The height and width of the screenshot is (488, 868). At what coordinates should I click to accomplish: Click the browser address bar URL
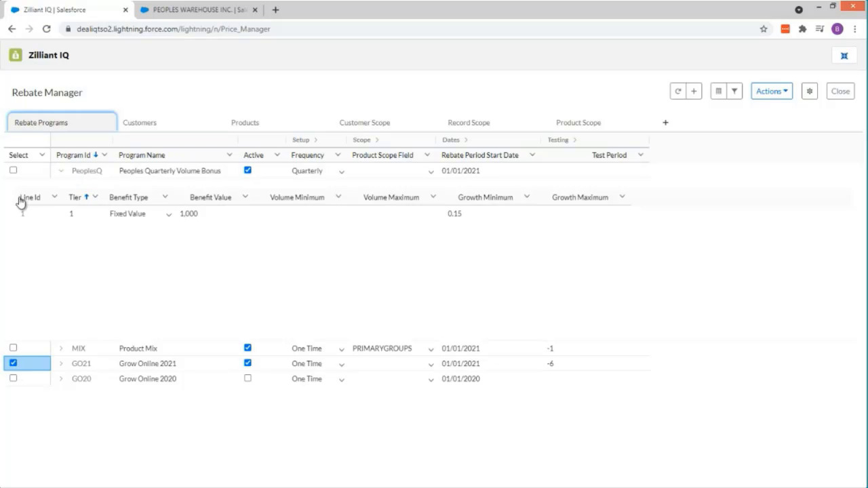(173, 29)
